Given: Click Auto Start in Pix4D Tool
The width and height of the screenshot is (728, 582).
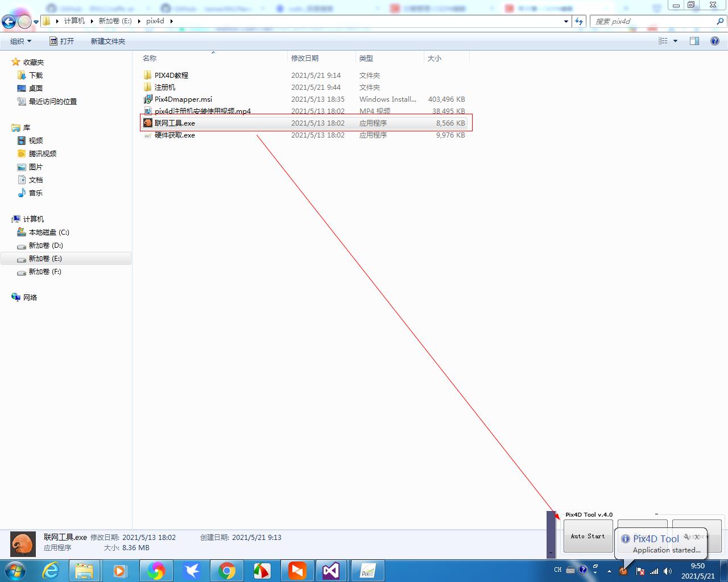Looking at the screenshot, I should point(588,536).
